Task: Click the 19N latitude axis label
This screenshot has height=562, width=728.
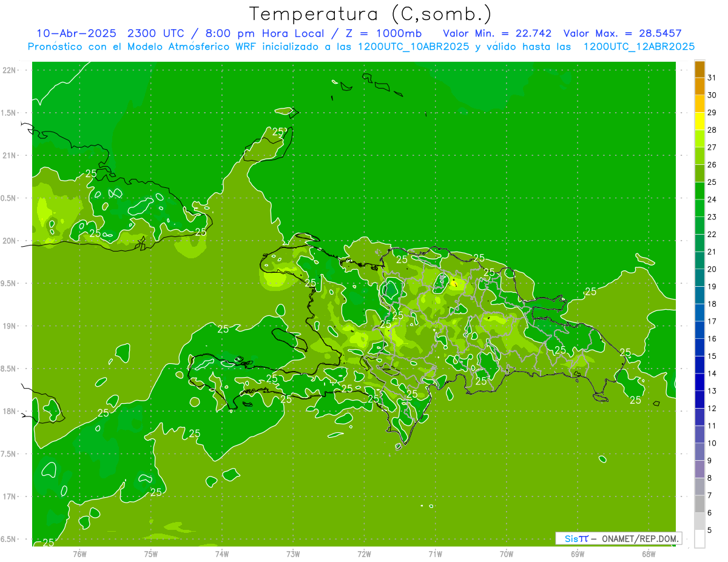Action: coord(10,326)
